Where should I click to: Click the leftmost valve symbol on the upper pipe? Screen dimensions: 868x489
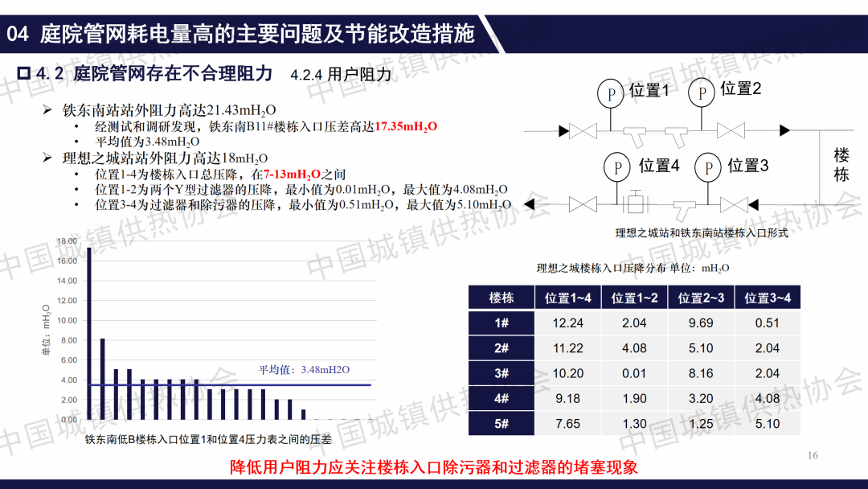pos(580,130)
